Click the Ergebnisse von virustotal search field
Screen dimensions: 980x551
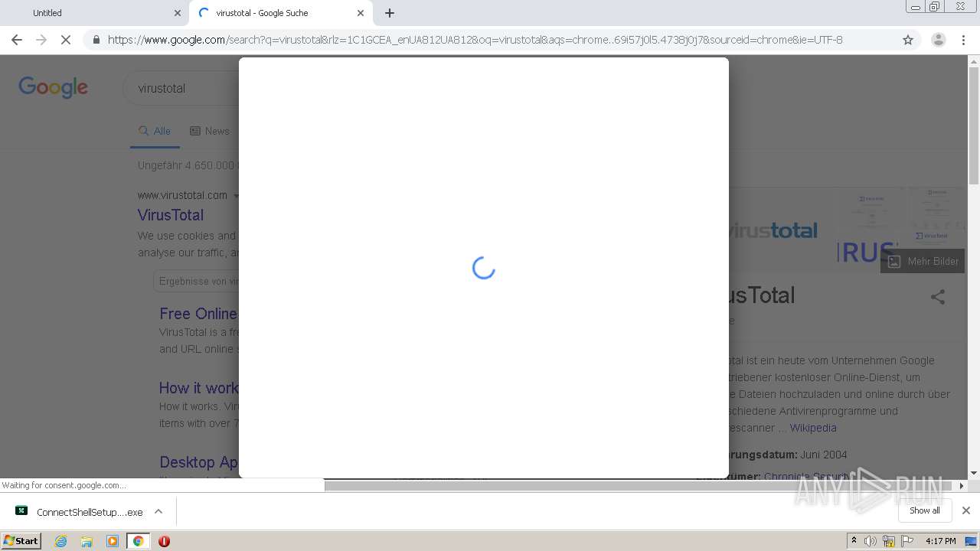(x=196, y=281)
